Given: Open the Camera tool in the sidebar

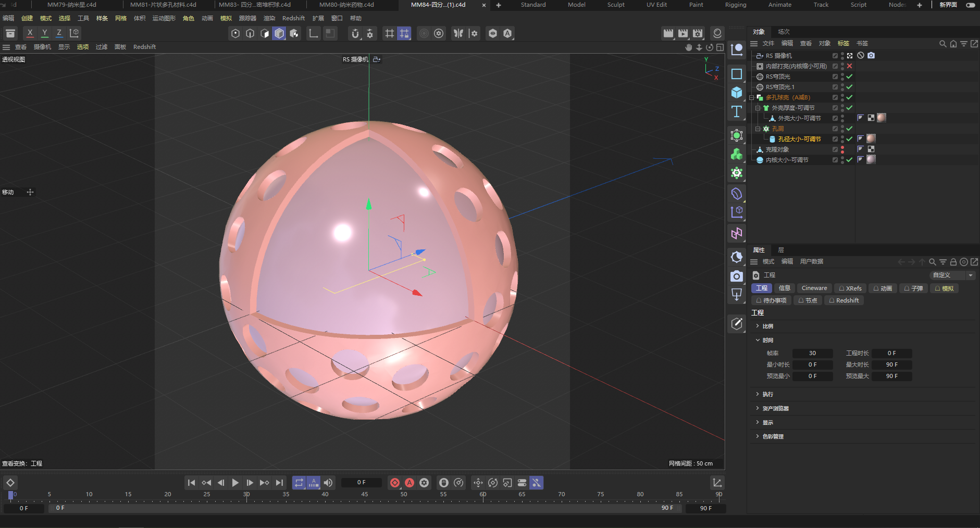Looking at the screenshot, I should [737, 276].
